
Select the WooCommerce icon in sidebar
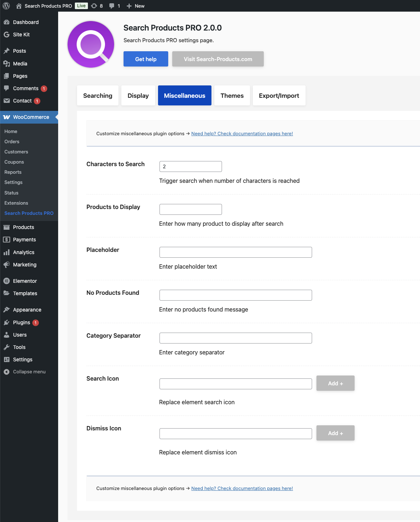click(x=7, y=117)
